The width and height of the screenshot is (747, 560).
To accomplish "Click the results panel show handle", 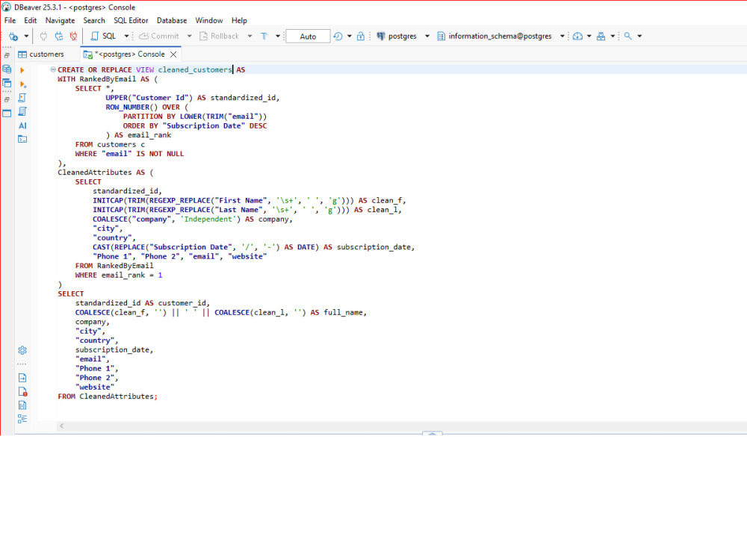I will (x=432, y=433).
